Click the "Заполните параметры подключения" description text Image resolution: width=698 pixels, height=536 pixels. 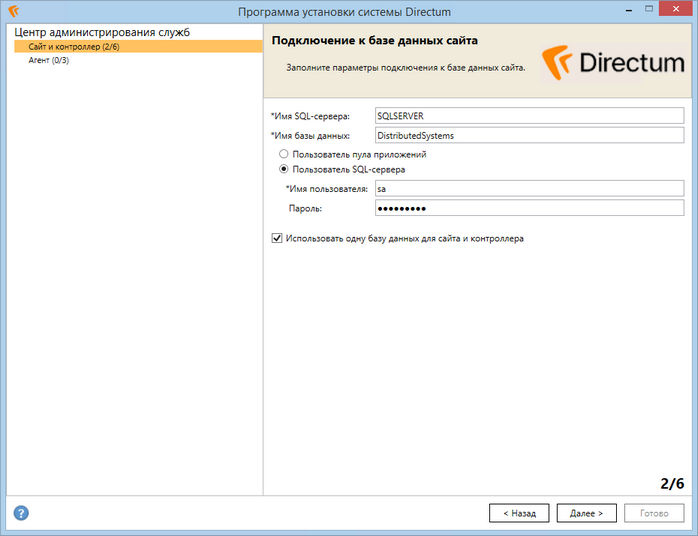(406, 68)
